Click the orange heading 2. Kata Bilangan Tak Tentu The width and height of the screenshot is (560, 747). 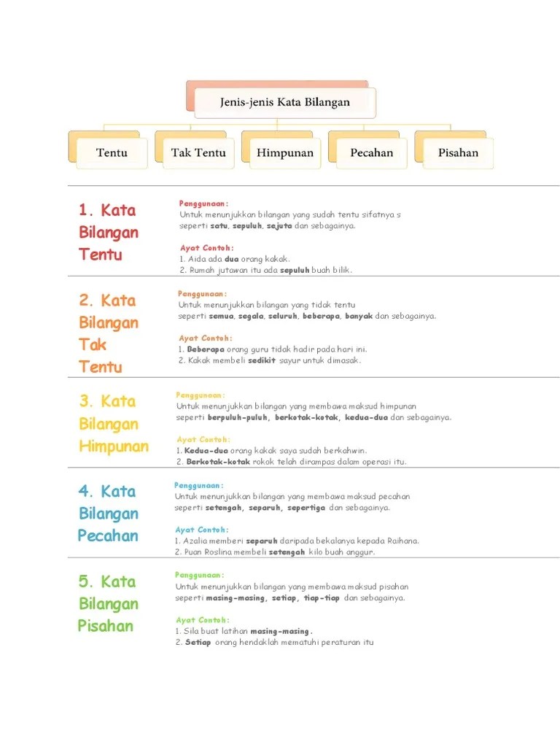click(108, 333)
